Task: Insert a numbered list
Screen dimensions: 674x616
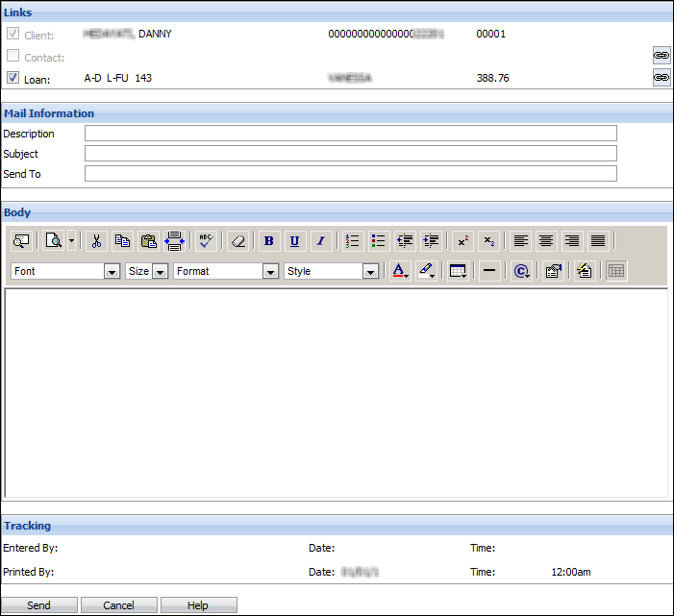Action: click(353, 241)
